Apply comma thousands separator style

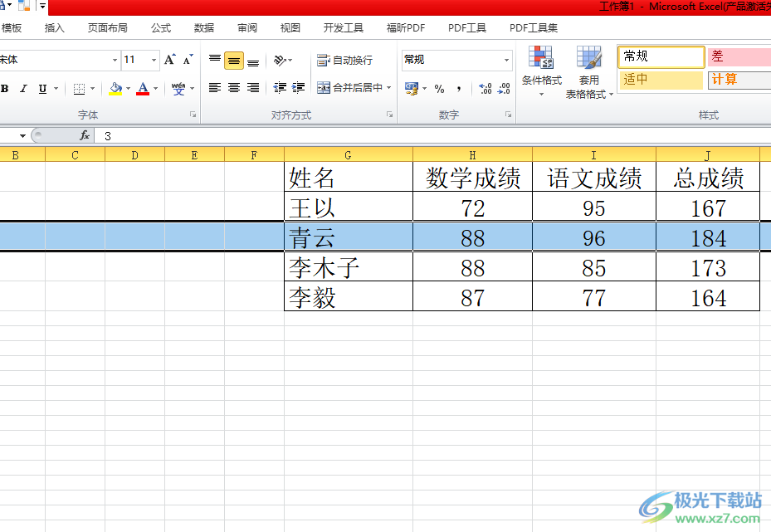click(459, 89)
